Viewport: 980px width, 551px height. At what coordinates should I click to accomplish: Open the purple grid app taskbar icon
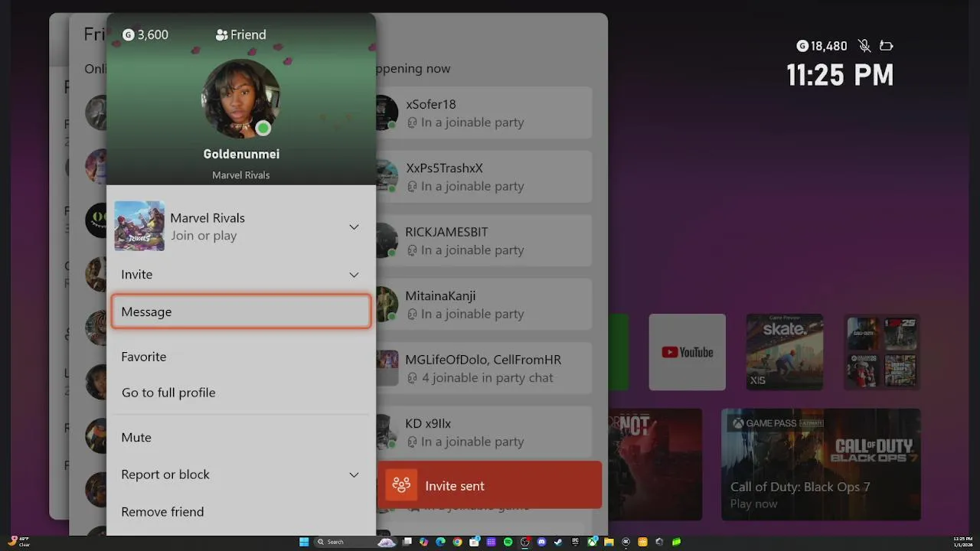point(491,542)
